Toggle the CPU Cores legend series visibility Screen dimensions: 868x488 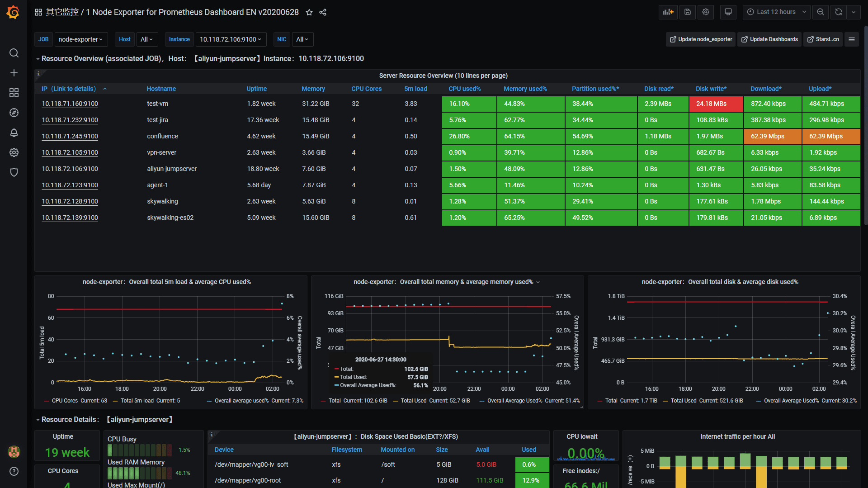(65, 401)
